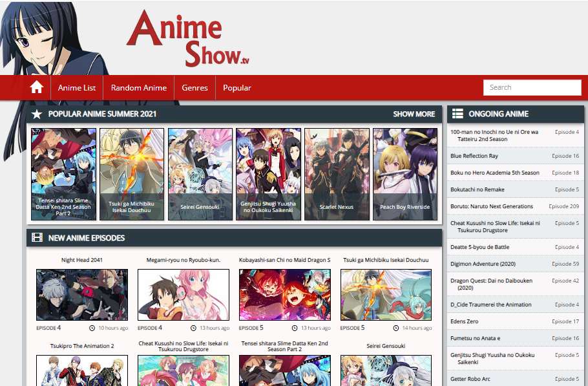
Task: Click the film strip icon beside New Anime Episodes
Action: pyautogui.click(x=37, y=237)
